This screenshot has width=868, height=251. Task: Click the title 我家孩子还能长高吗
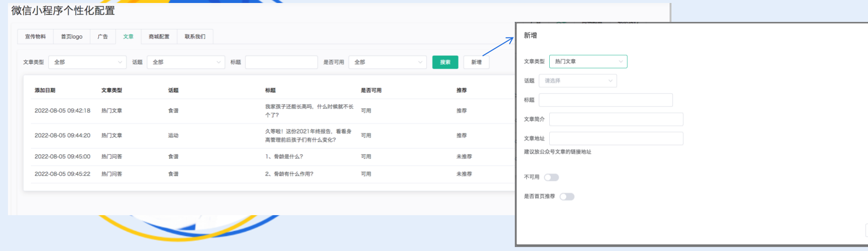point(309,111)
